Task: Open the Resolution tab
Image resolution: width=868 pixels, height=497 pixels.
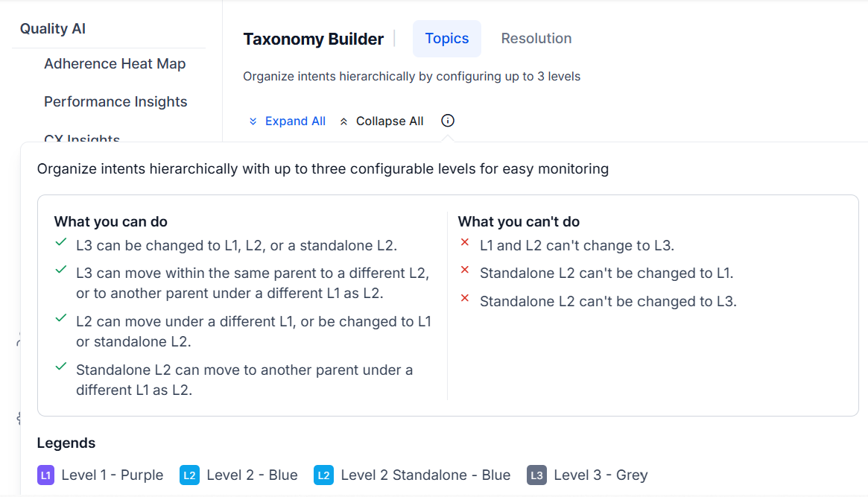Action: [x=536, y=39]
